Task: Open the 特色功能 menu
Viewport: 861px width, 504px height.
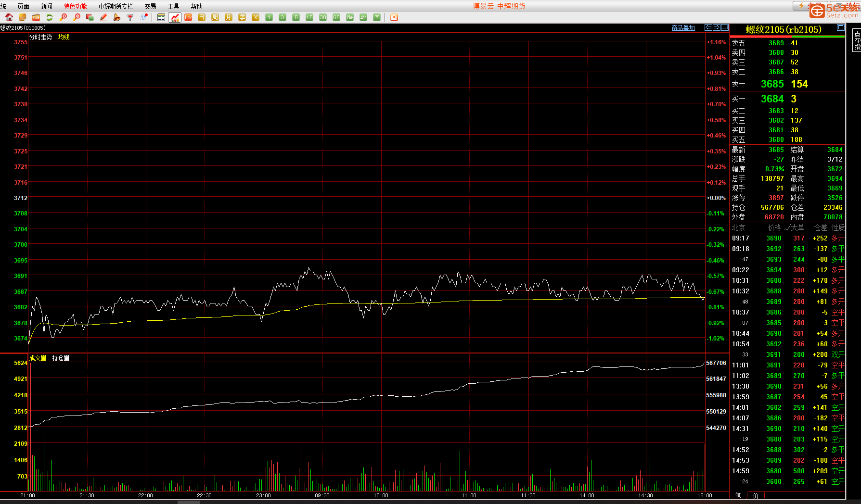Action: (x=76, y=6)
